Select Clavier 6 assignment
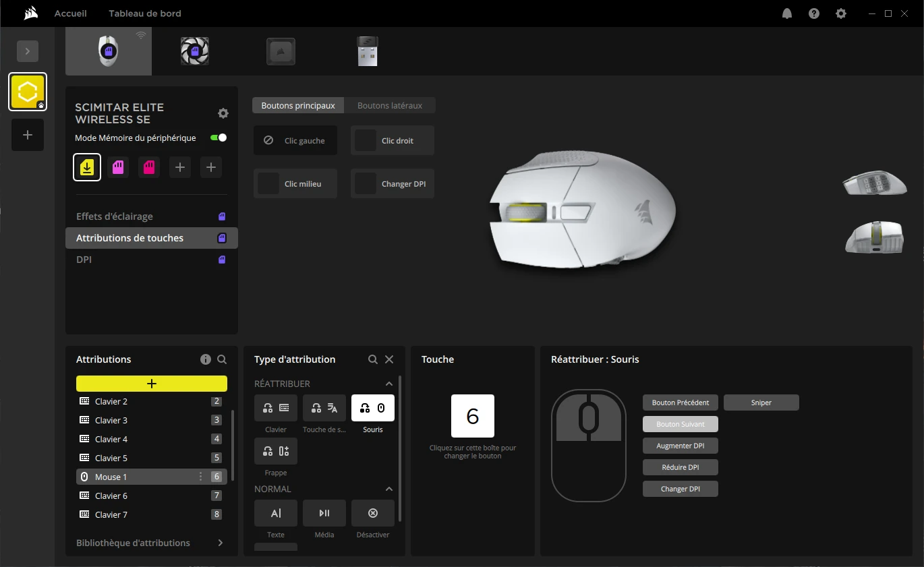924x567 pixels. coord(152,496)
